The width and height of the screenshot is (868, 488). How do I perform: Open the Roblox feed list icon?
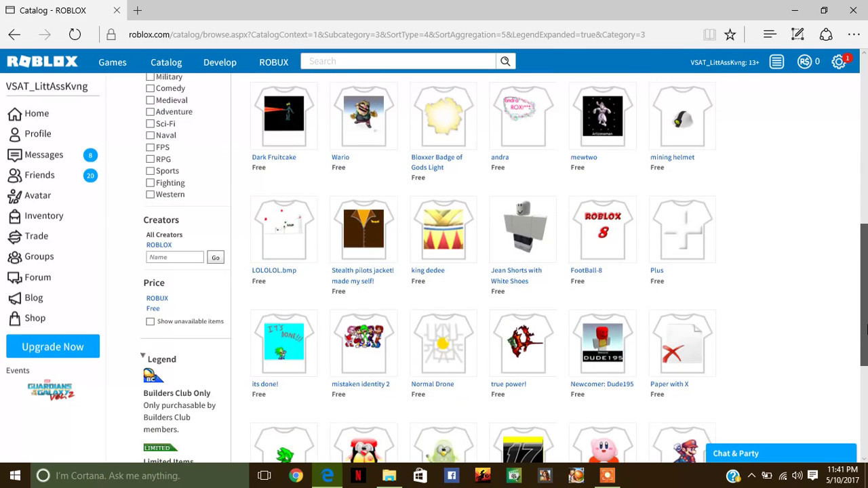776,62
